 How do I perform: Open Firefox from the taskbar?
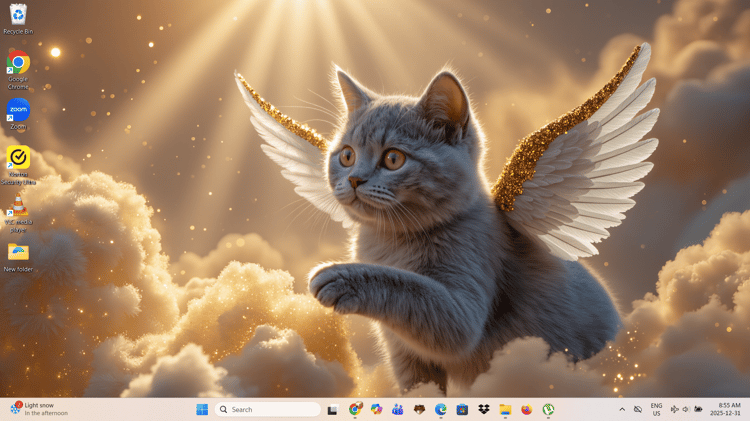527,410
